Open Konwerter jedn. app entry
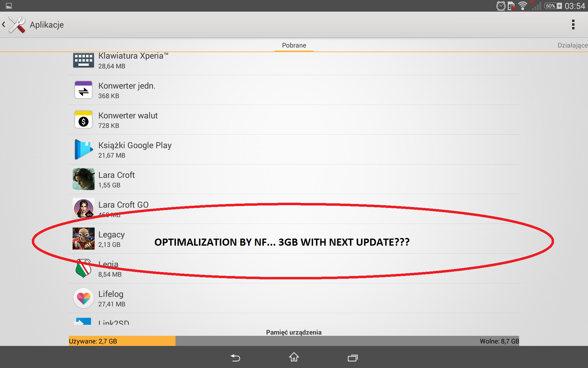The width and height of the screenshot is (588, 368). (294, 90)
